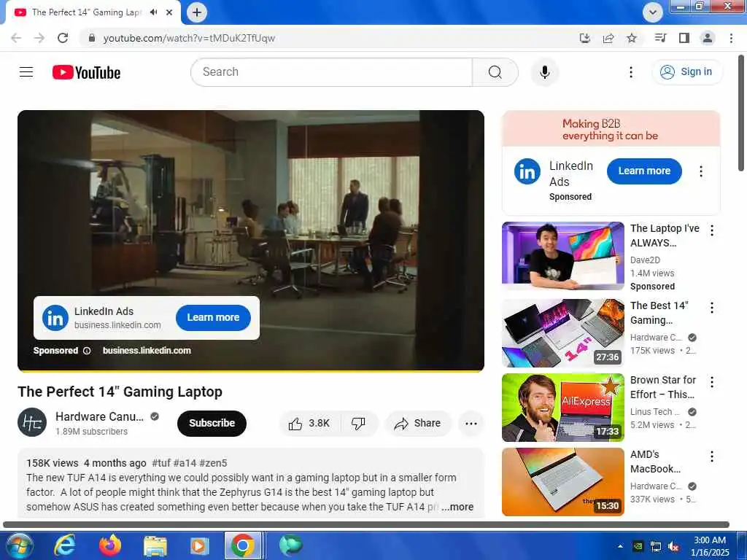Launch Firefox from the taskbar
The image size is (747, 560).
pos(109,545)
